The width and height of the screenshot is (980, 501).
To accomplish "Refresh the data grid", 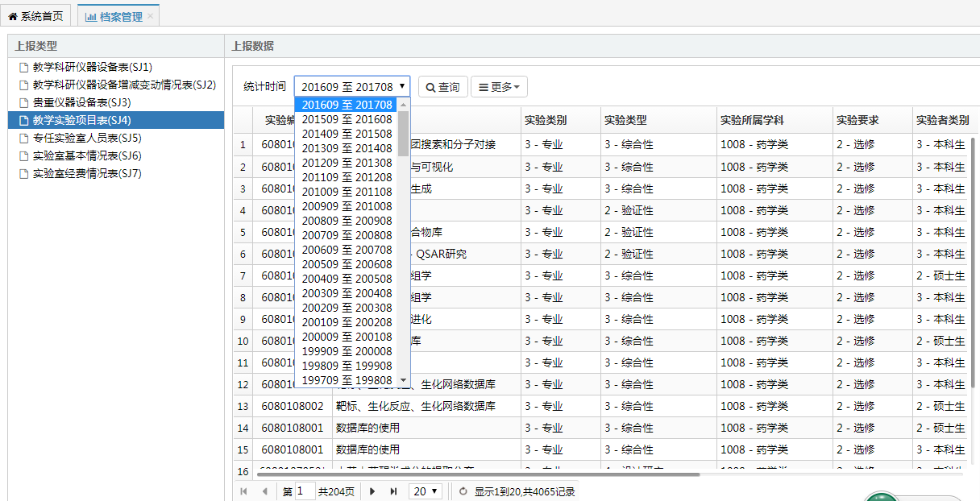I will [x=463, y=491].
